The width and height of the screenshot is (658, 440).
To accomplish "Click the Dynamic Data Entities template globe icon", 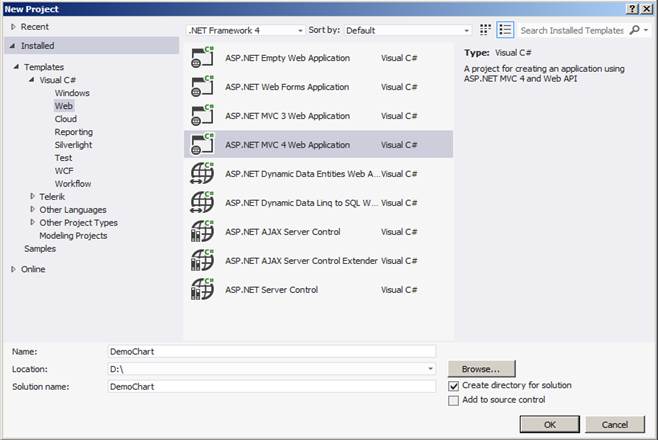I will pos(202,173).
